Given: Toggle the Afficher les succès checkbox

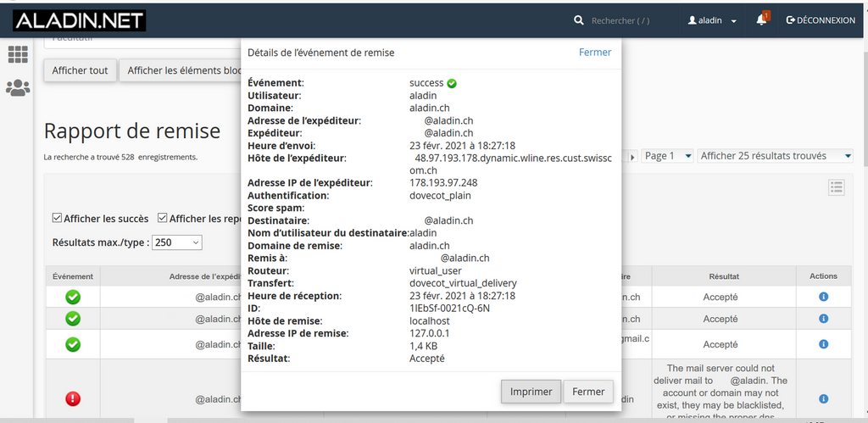Looking at the screenshot, I should [x=58, y=218].
